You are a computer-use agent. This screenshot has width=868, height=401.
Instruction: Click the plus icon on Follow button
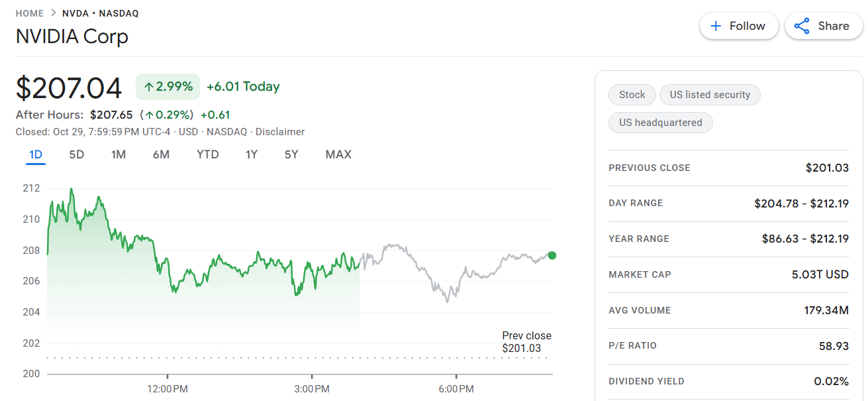coord(715,26)
